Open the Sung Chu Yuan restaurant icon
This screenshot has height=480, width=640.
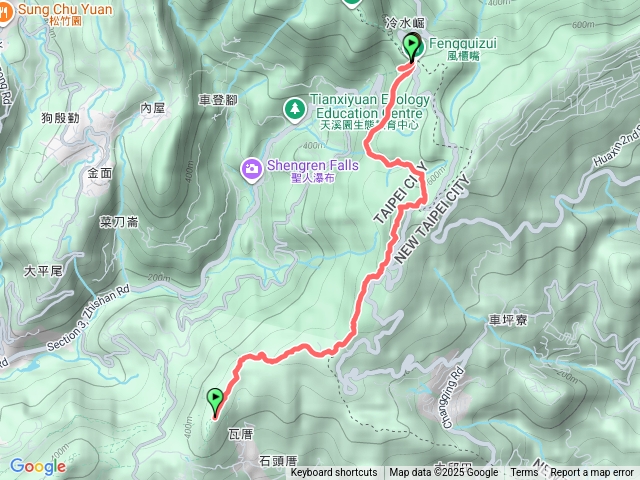click(3, 14)
